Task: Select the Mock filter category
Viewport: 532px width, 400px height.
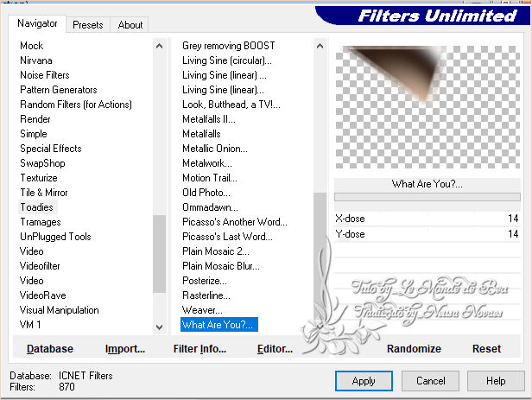Action: tap(32, 46)
